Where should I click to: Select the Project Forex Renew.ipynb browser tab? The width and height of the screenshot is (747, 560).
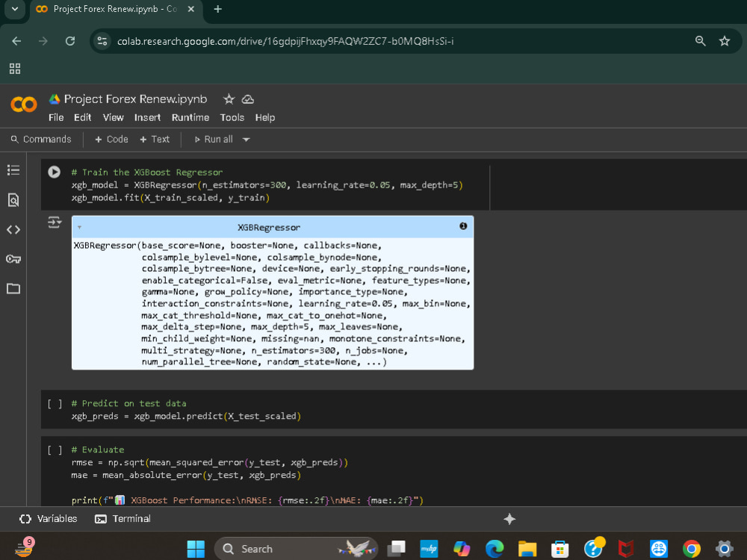(x=117, y=9)
